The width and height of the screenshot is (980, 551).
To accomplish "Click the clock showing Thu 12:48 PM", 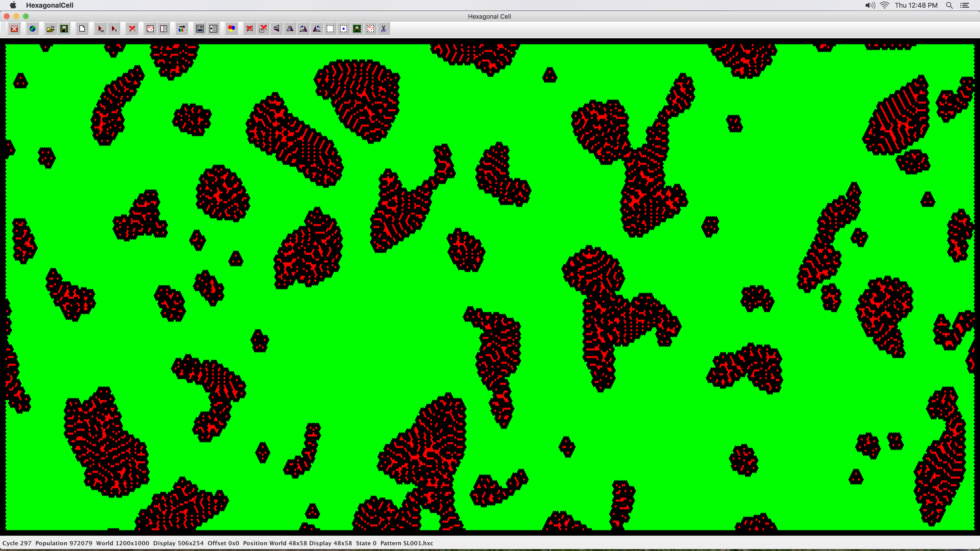I will coord(916,5).
